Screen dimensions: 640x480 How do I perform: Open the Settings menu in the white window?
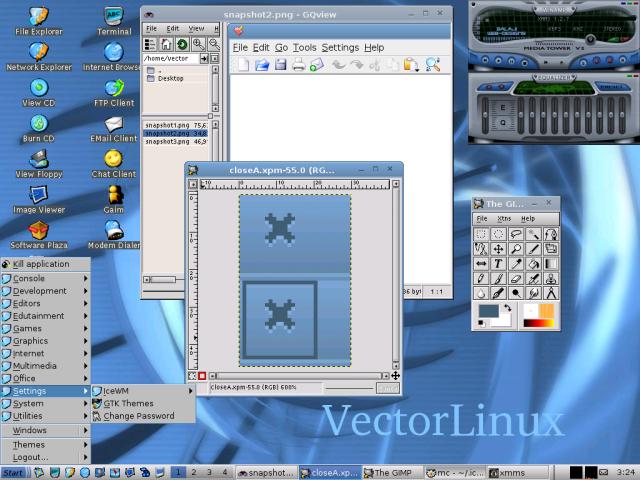click(x=340, y=48)
